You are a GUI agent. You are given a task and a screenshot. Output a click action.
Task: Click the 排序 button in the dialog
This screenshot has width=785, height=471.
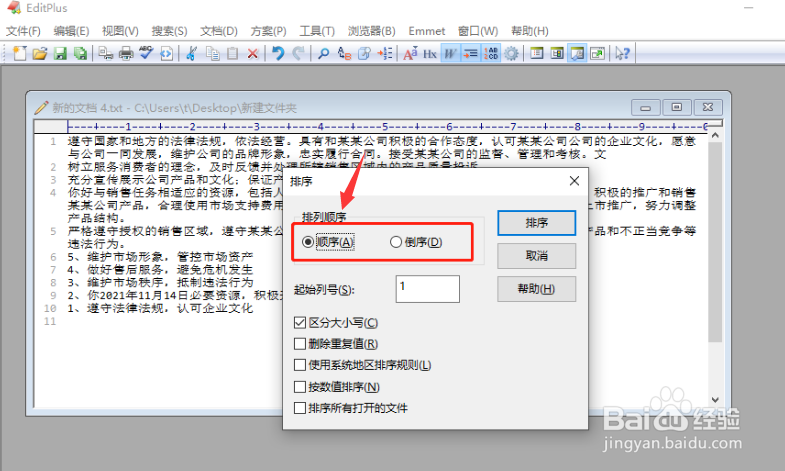tap(537, 223)
